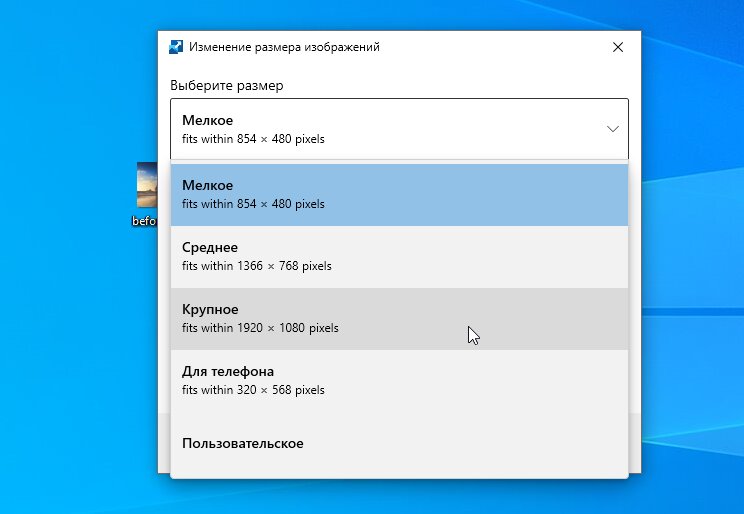Collapse the size dropdown with the chevron arrow

[613, 129]
